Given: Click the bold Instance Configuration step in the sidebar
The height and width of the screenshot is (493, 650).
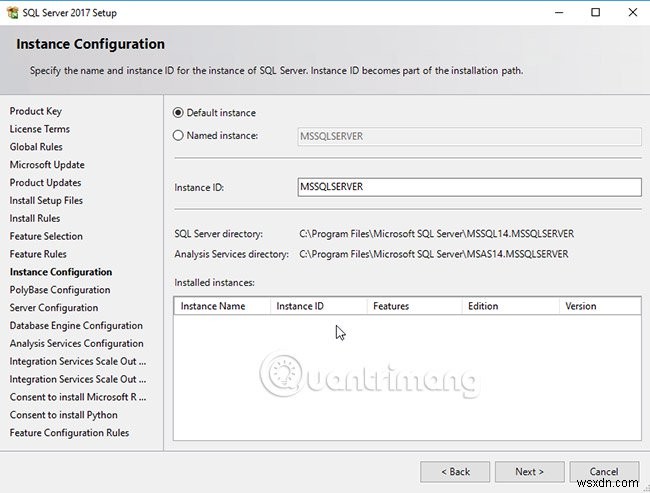Looking at the screenshot, I should (61, 272).
